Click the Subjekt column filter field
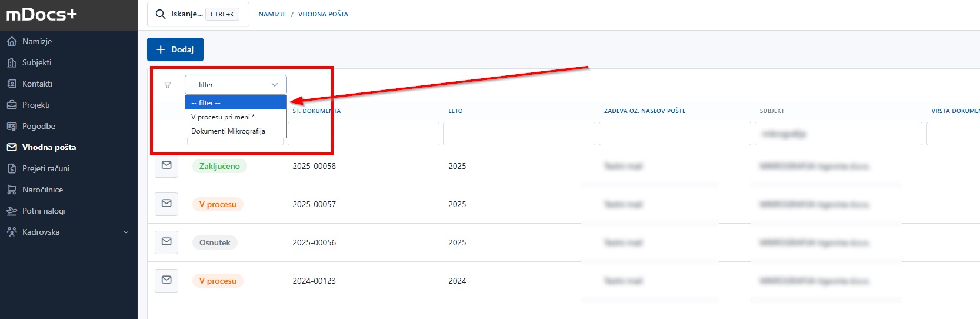Screen dimensions: 980x319 pos(838,134)
